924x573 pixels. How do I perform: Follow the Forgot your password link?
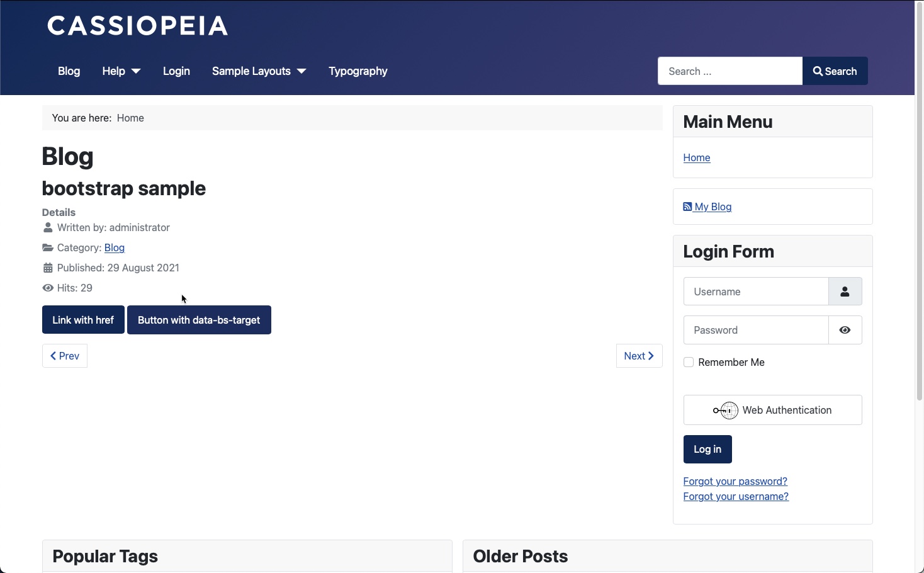pyautogui.click(x=735, y=481)
